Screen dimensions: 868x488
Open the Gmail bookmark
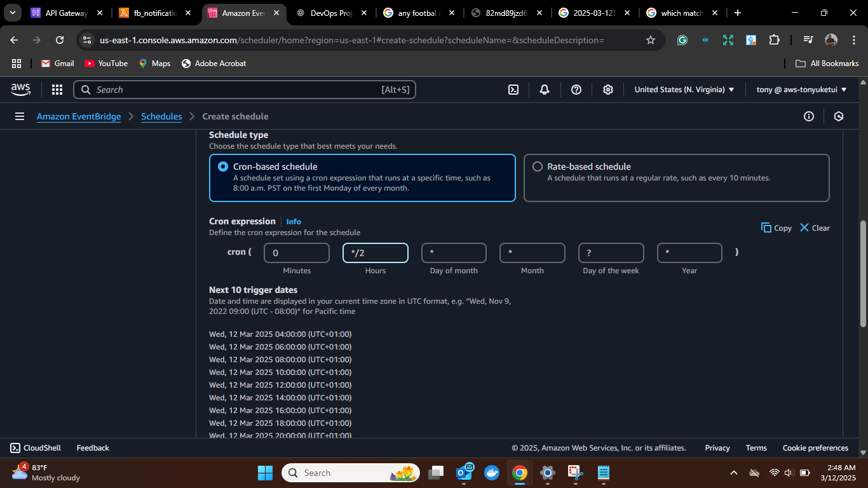(57, 64)
